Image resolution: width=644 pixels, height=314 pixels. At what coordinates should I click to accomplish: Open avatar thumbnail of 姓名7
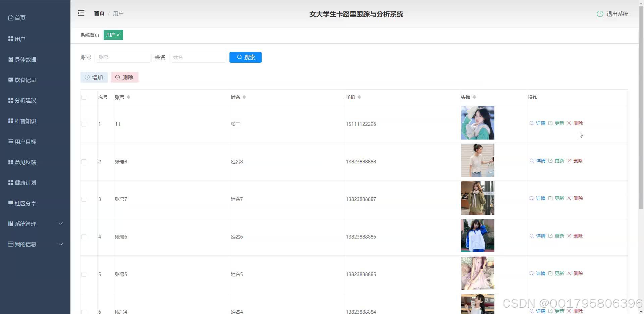tap(477, 198)
